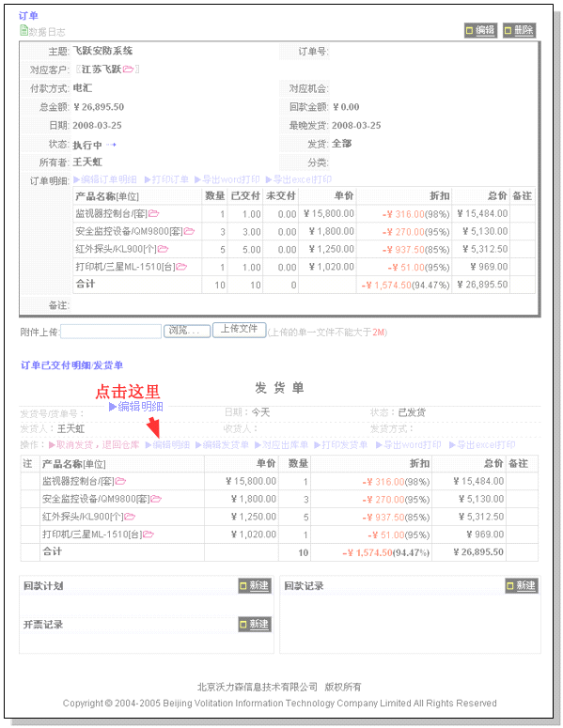Open folder icon beside 打印机/三星ML-1510 in order table
This screenshot has height=728, width=563.
coord(181,267)
